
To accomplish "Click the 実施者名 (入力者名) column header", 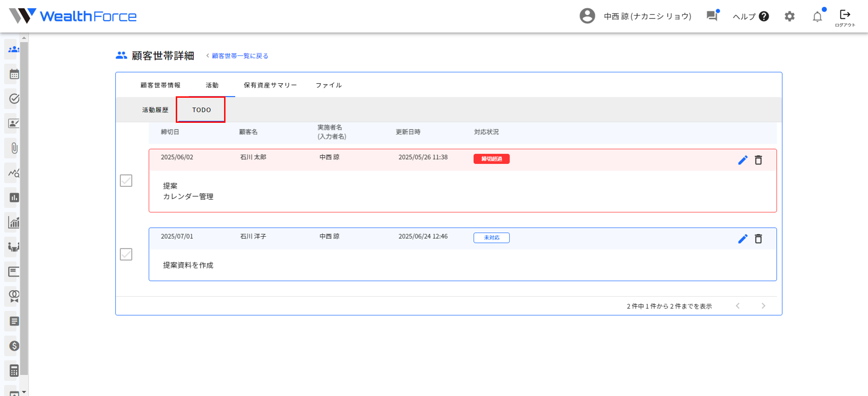I will pos(332,132).
